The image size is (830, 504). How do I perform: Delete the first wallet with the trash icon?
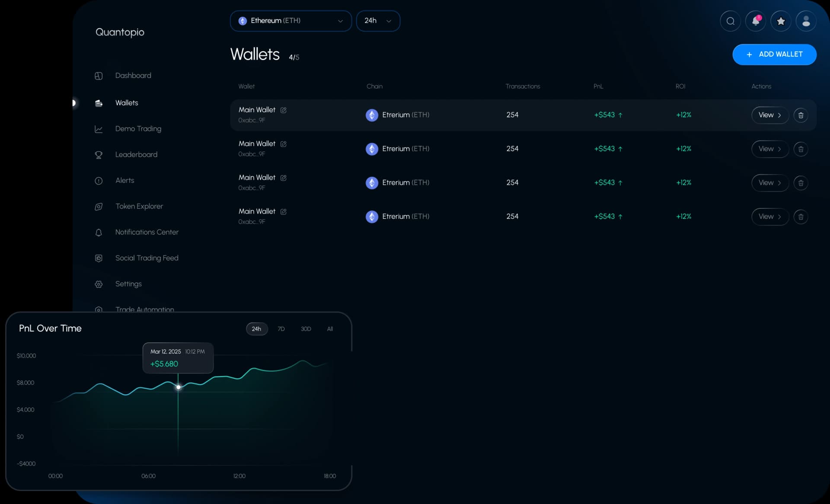point(801,115)
